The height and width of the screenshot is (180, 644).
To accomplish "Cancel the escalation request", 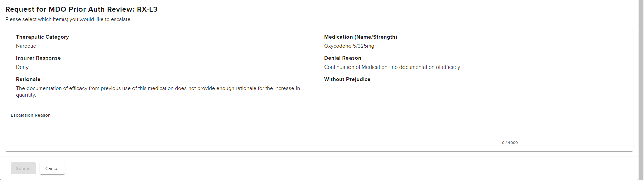I will click(x=52, y=168).
